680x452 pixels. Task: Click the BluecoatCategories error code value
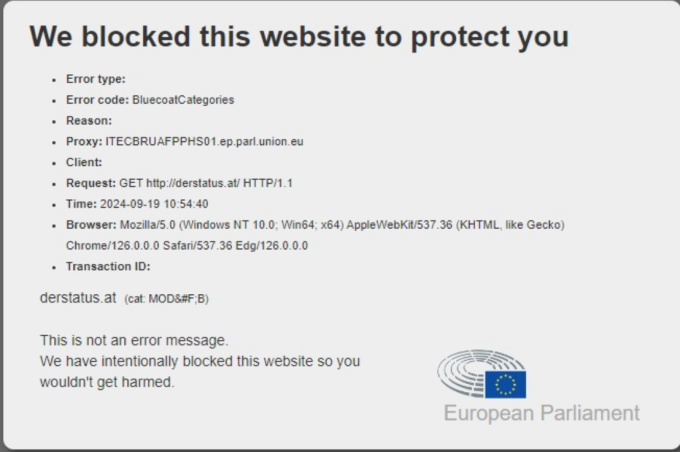pyautogui.click(x=183, y=100)
